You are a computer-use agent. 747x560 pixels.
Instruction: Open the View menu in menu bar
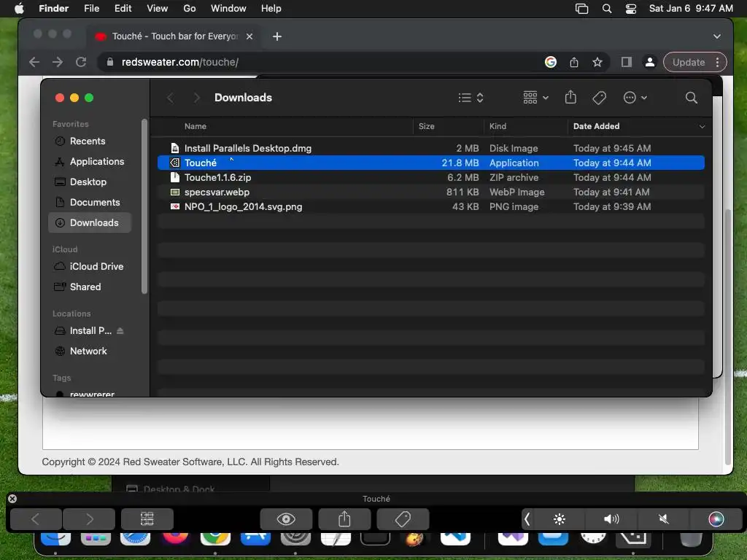pos(158,9)
